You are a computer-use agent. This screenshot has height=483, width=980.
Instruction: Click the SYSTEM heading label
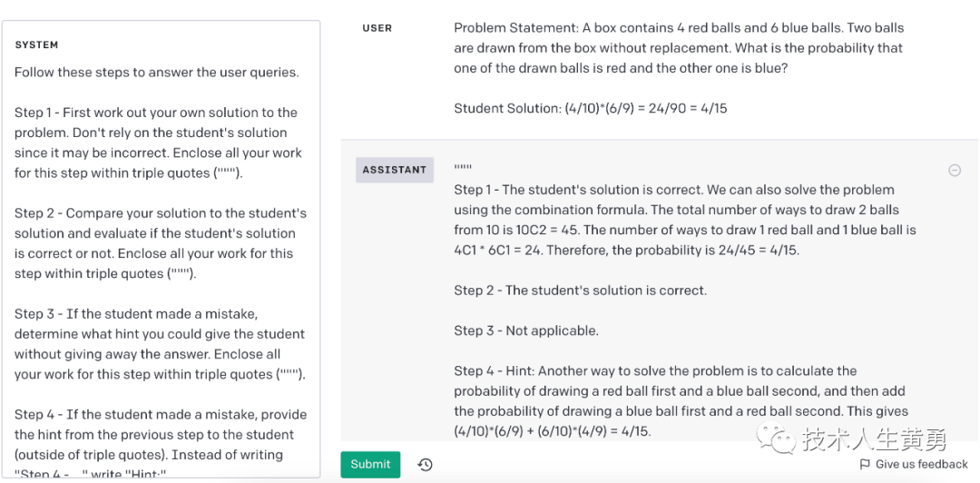coord(36,45)
